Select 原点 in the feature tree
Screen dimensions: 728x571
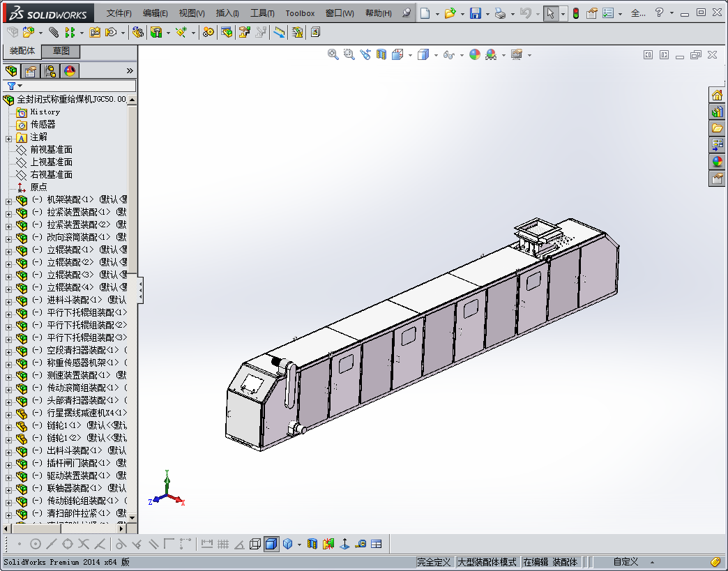[38, 187]
